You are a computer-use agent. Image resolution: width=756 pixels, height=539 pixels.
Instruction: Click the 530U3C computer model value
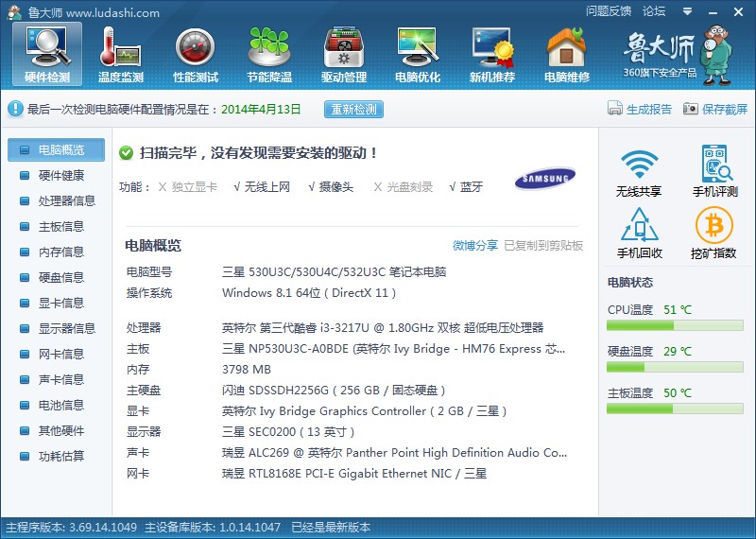[335, 272]
